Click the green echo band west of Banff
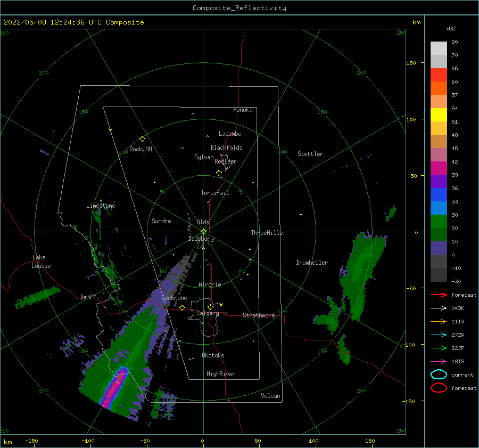Screen dimensions: 479x448 (x=38, y=297)
